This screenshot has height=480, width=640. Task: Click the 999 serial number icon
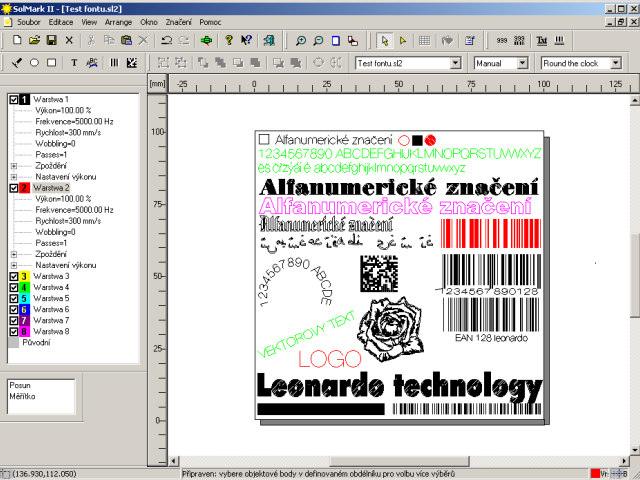click(502, 40)
